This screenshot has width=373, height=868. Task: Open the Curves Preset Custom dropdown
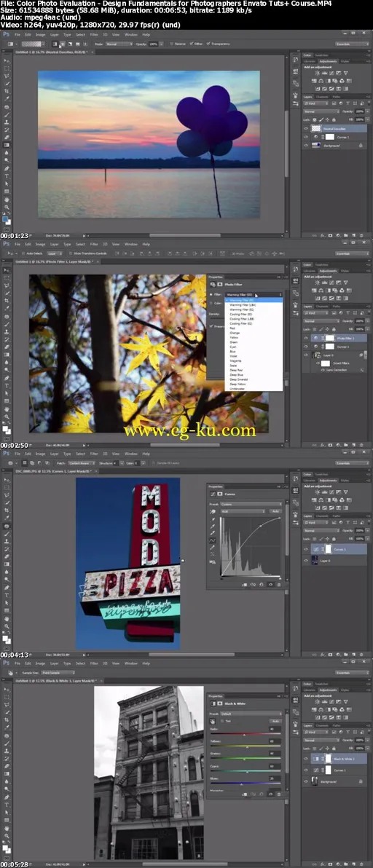[x=251, y=505]
